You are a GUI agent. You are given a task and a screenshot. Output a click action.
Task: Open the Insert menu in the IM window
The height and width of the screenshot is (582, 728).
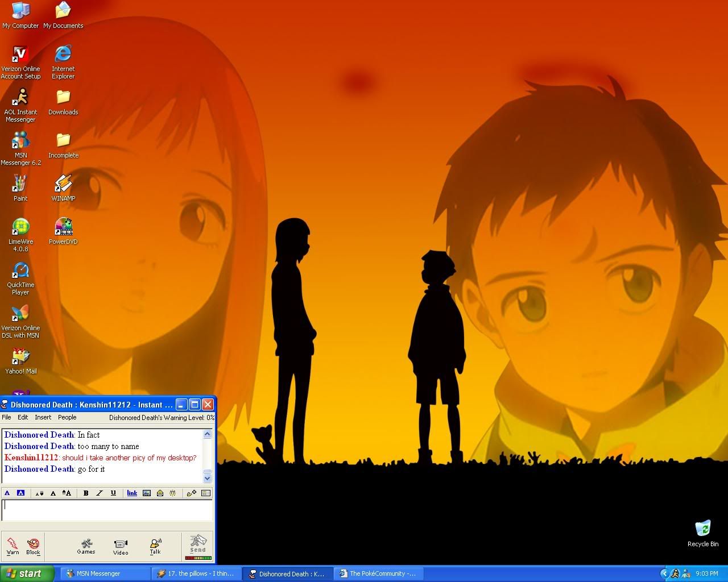tap(43, 417)
